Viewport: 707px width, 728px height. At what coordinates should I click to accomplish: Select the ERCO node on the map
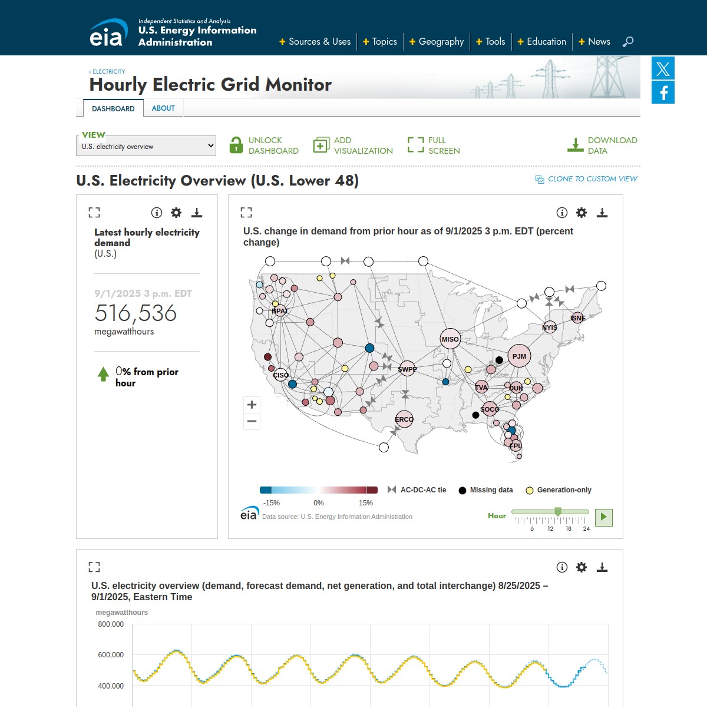click(404, 419)
